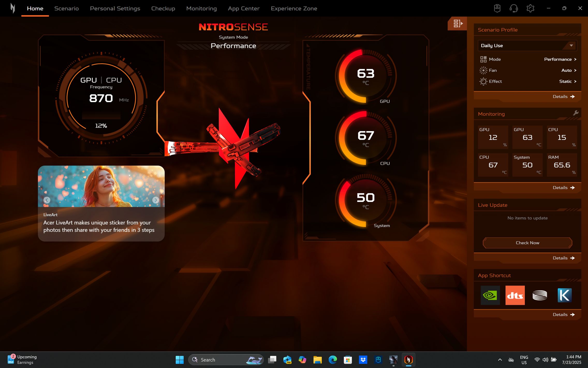Image resolution: width=588 pixels, height=368 pixels.
Task: Show next LiveArt banner slide
Action: [x=156, y=200]
